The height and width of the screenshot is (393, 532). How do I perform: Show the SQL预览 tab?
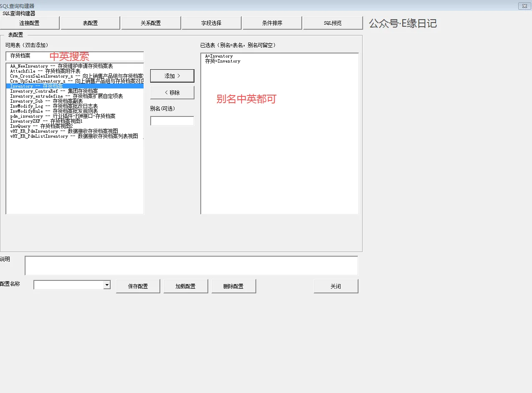(333, 23)
